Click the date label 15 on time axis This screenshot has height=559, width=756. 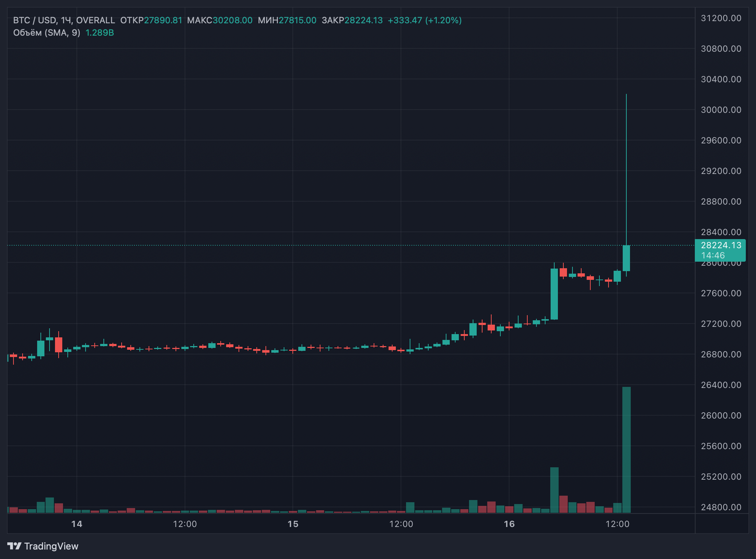pyautogui.click(x=293, y=524)
